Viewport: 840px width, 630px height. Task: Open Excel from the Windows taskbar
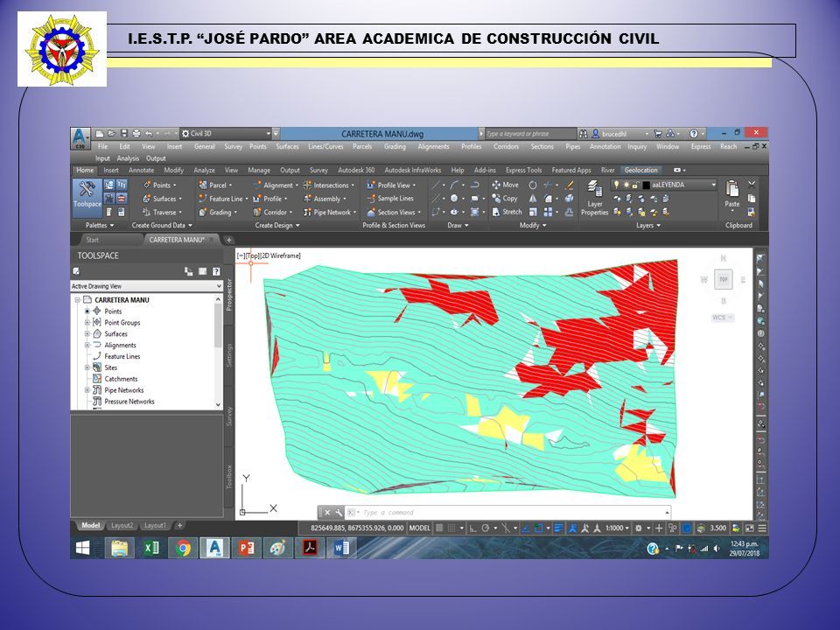point(151,548)
